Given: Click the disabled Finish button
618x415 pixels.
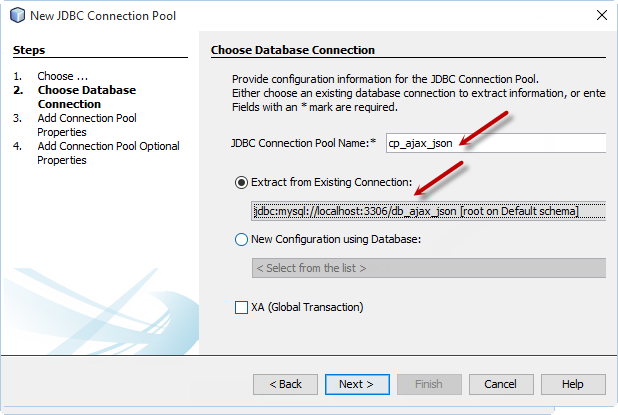Looking at the screenshot, I should point(429,384).
